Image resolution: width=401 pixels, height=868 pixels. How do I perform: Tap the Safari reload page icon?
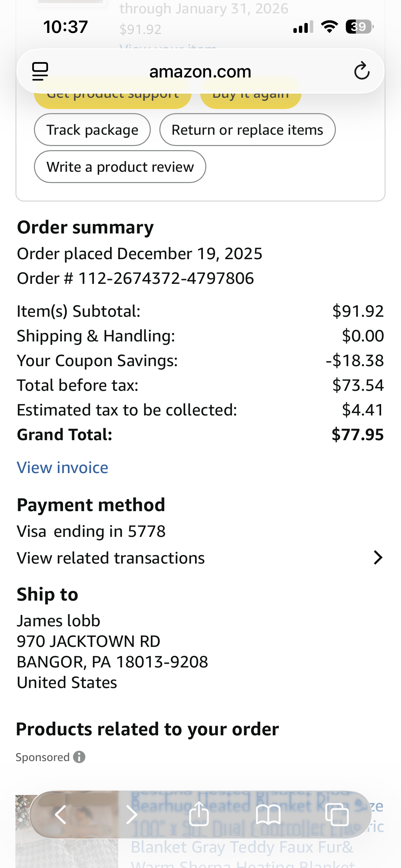tap(362, 71)
